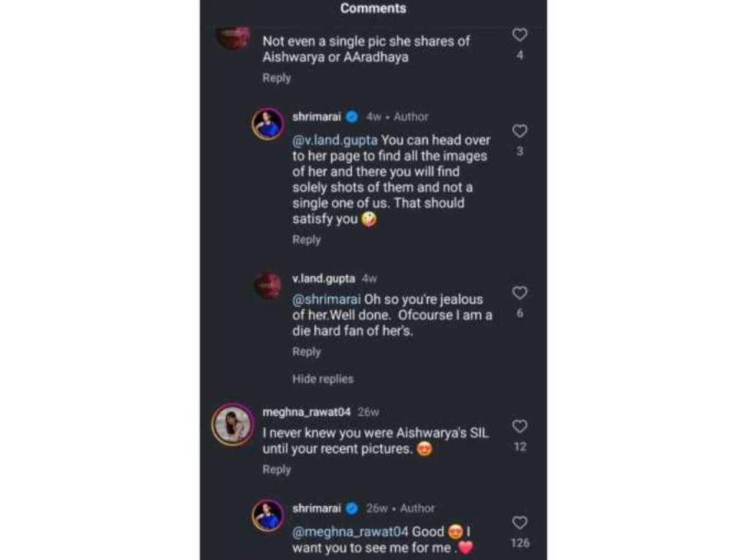Reply to shrimarai's 'head over to her page' comment
The height and width of the screenshot is (560, 747).
306,240
